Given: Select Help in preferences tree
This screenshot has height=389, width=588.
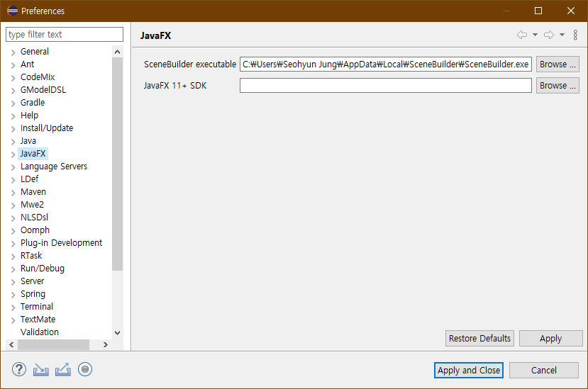Looking at the screenshot, I should point(29,115).
